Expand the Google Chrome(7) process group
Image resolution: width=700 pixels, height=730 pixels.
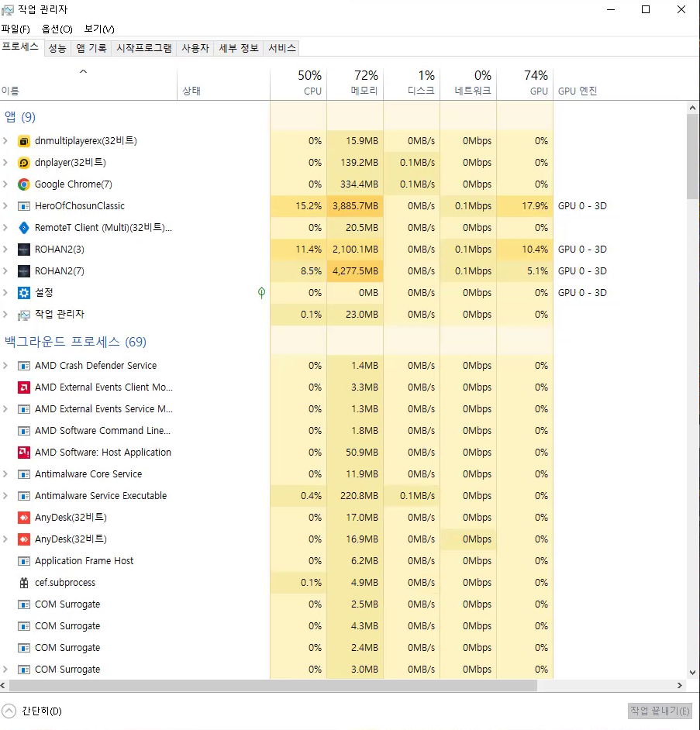point(5,184)
